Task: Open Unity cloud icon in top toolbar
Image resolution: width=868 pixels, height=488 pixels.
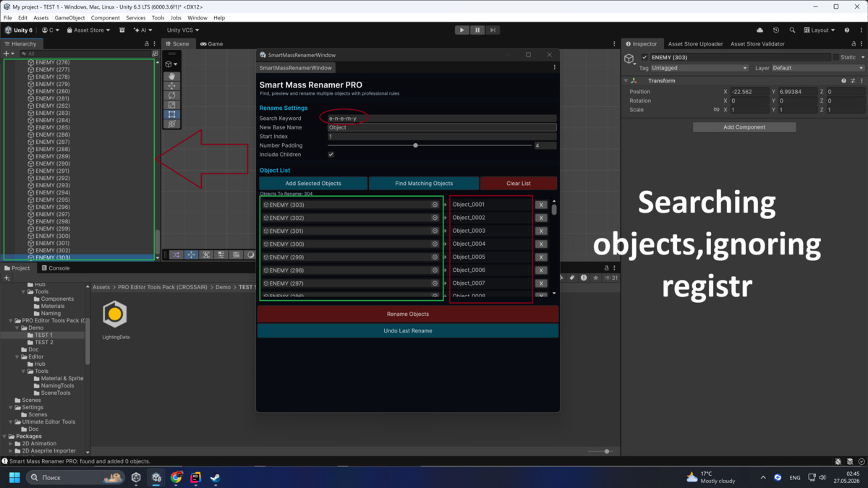Action: coord(760,30)
